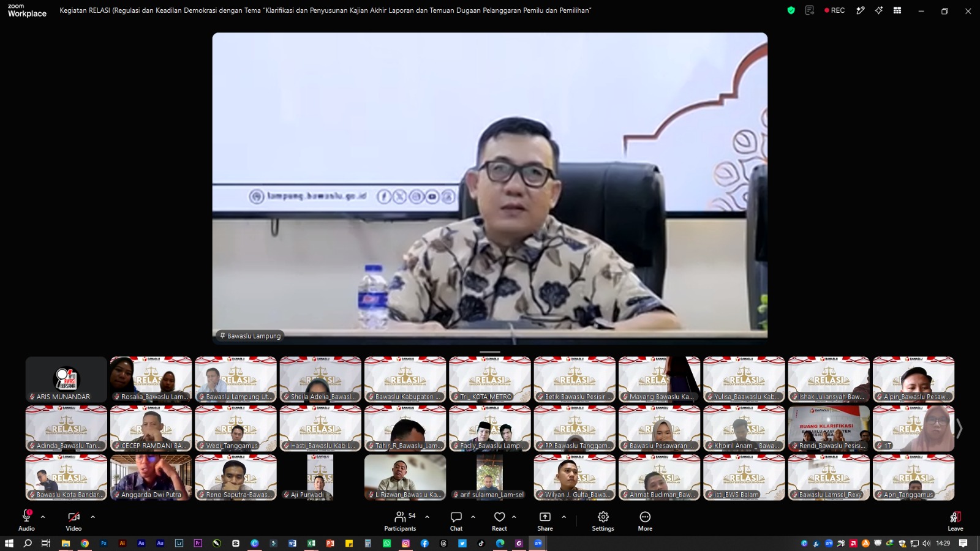Expand share options arrow next to Share

(x=563, y=517)
